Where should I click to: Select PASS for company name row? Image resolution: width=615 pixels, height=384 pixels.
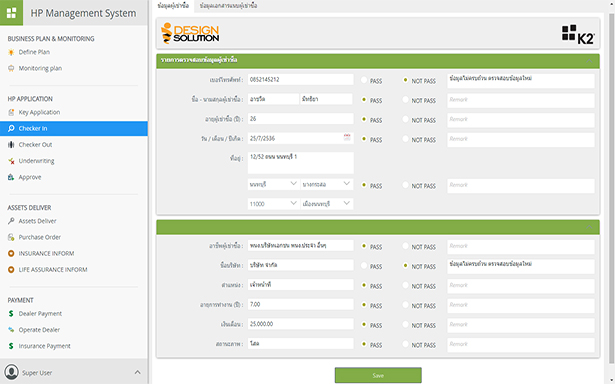click(x=364, y=266)
